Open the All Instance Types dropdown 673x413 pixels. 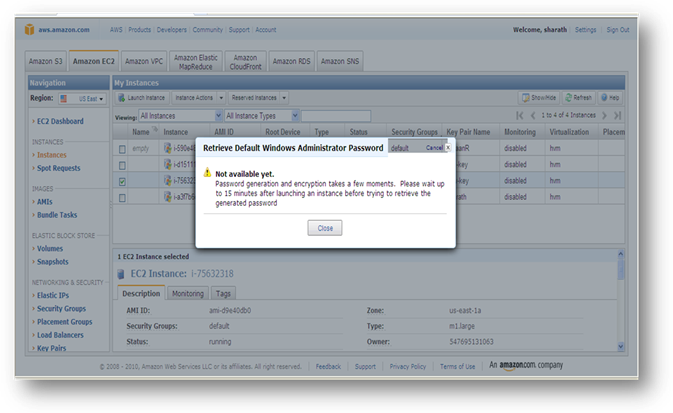(261, 116)
